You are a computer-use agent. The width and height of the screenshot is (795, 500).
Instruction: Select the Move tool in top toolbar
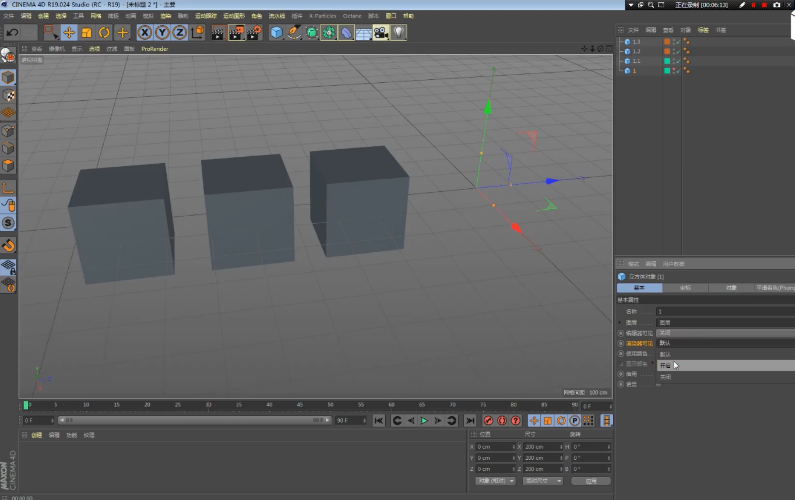tap(69, 32)
